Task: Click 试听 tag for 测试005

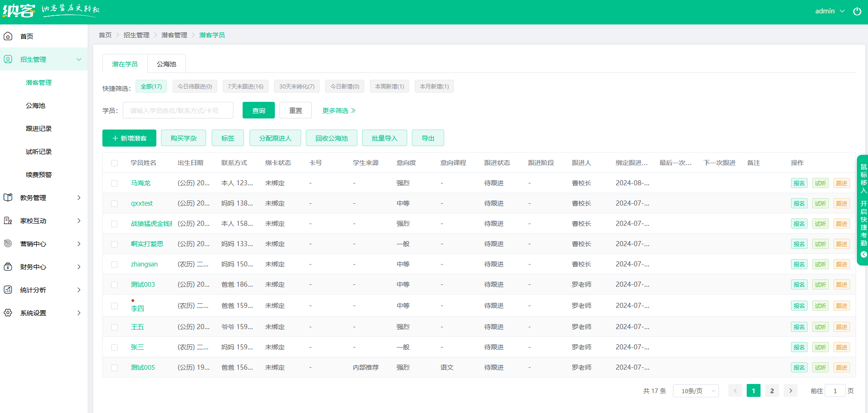Action: point(820,367)
